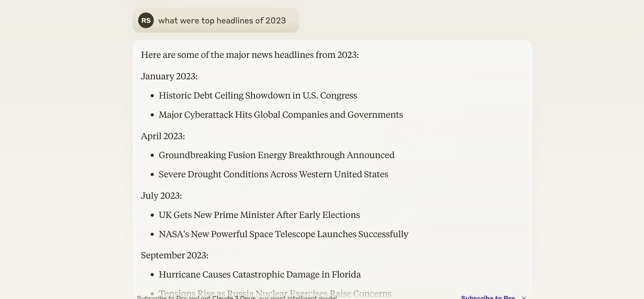
Task: Select the Hurricane Damage in Florida headline
Action: 260,275
